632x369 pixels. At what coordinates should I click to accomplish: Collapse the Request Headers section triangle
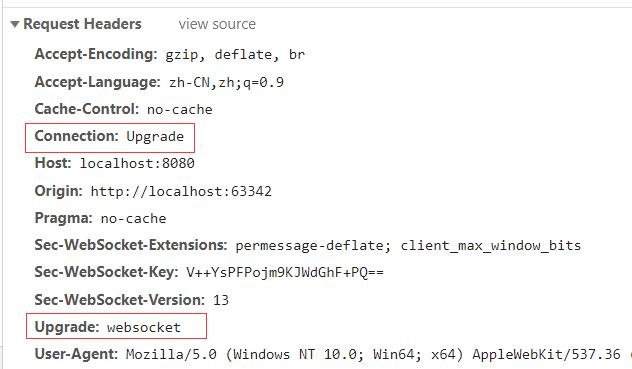click(x=15, y=25)
